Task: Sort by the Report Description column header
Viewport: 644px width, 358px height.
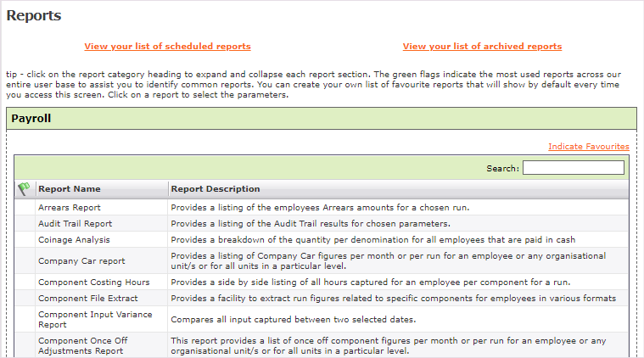Action: (215, 189)
